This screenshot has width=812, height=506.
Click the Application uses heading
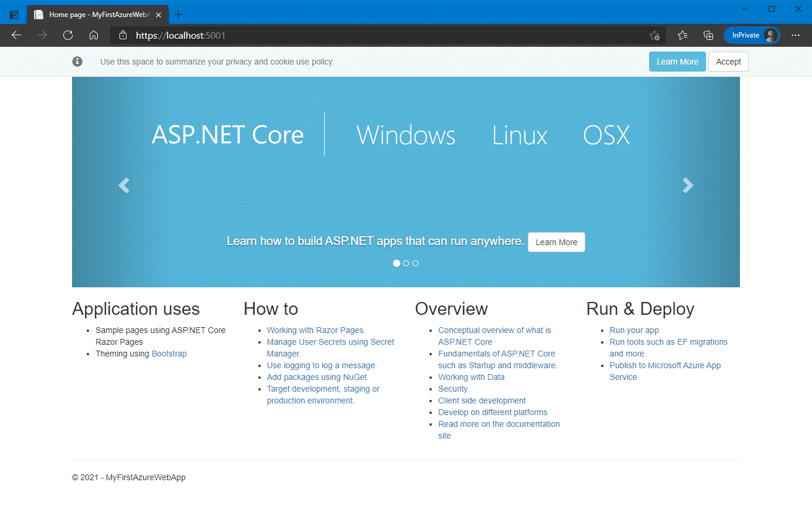tap(136, 309)
